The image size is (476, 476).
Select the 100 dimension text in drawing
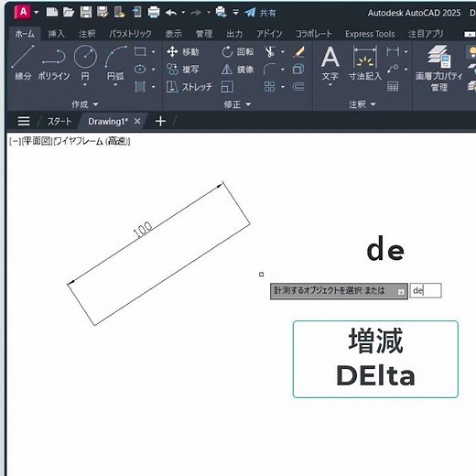[143, 230]
